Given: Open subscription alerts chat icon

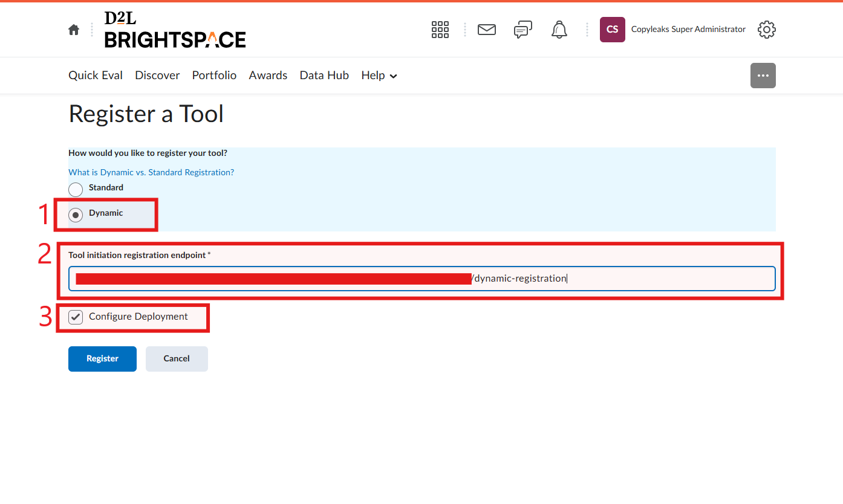Looking at the screenshot, I should (x=523, y=30).
